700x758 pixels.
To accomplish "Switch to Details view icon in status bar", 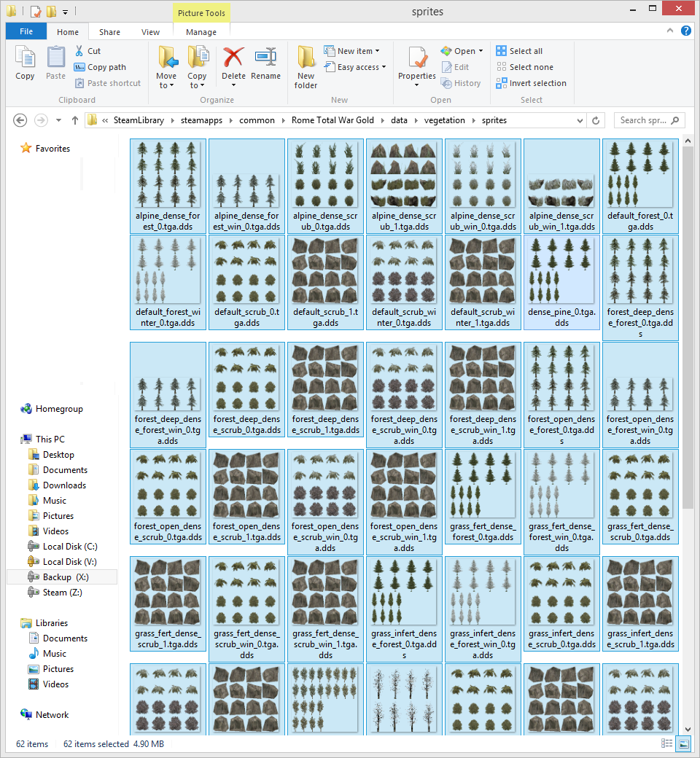I will coord(666,743).
